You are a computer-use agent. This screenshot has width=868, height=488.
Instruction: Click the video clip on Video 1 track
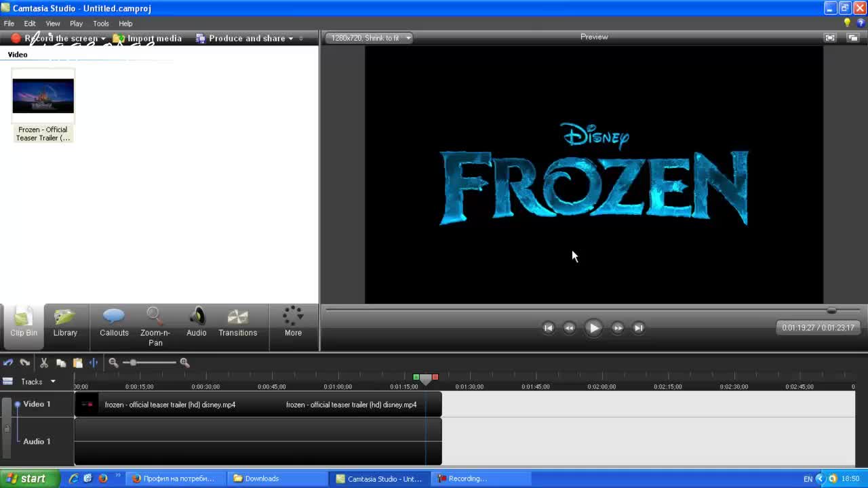258,405
